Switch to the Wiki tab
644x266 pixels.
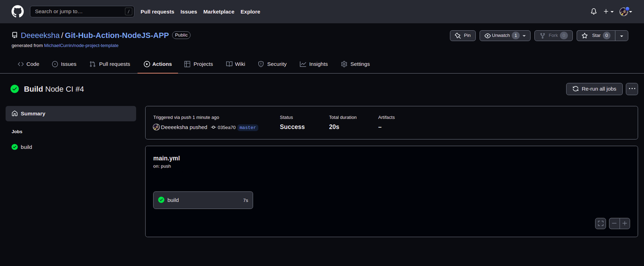point(235,64)
